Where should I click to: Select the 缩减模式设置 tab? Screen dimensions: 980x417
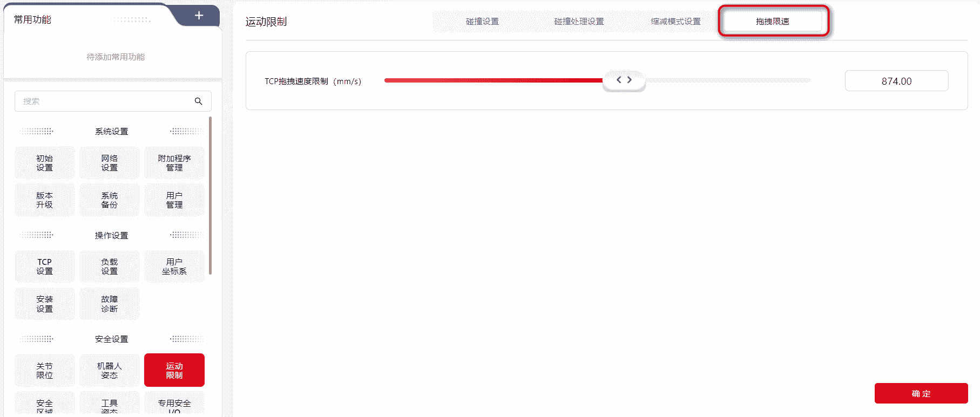pyautogui.click(x=675, y=22)
